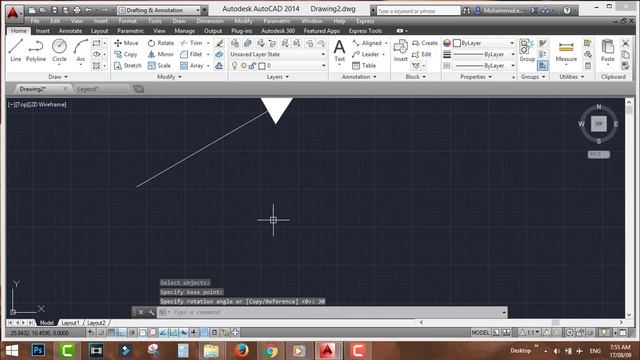Click the Erase tool icon
640x360 pixels.
click(x=219, y=43)
